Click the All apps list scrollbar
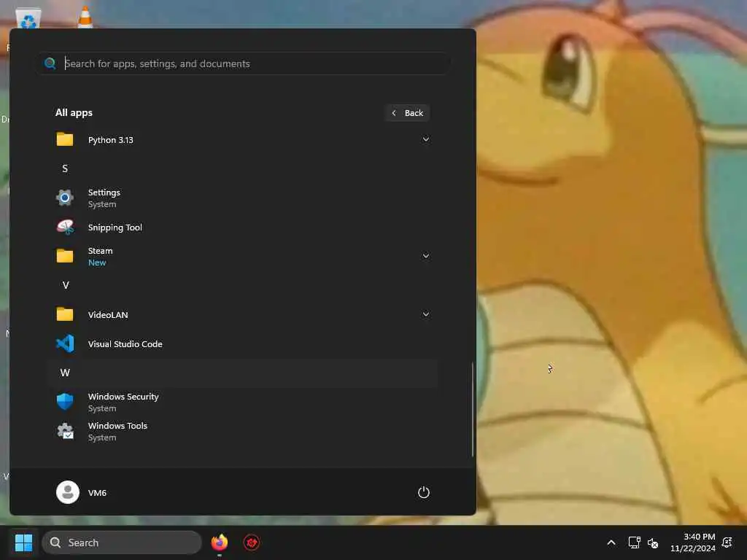Image resolution: width=747 pixels, height=560 pixels. click(x=473, y=408)
